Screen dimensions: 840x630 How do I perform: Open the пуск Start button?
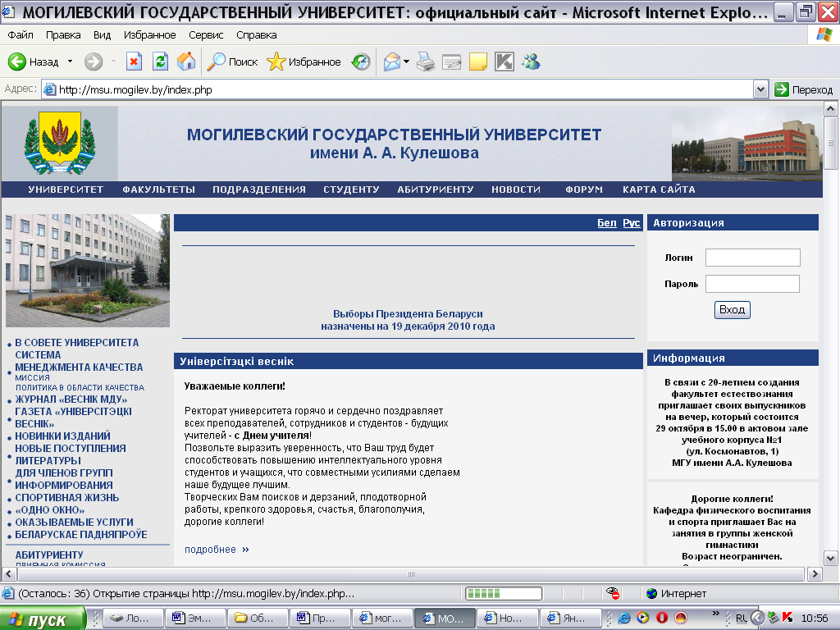click(x=43, y=619)
